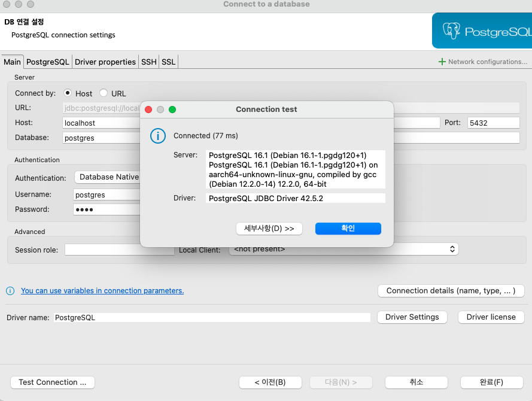Open the SSL tab
The width and height of the screenshot is (532, 401).
[x=168, y=62]
